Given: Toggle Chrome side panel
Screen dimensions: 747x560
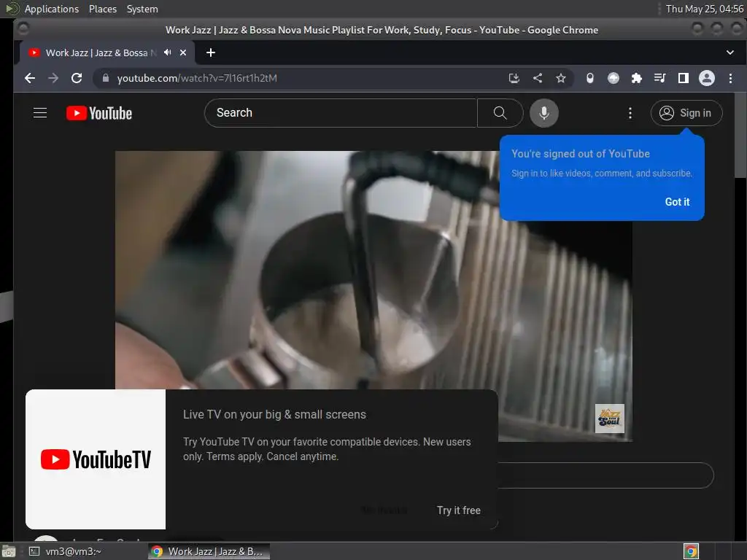Looking at the screenshot, I should click(683, 78).
